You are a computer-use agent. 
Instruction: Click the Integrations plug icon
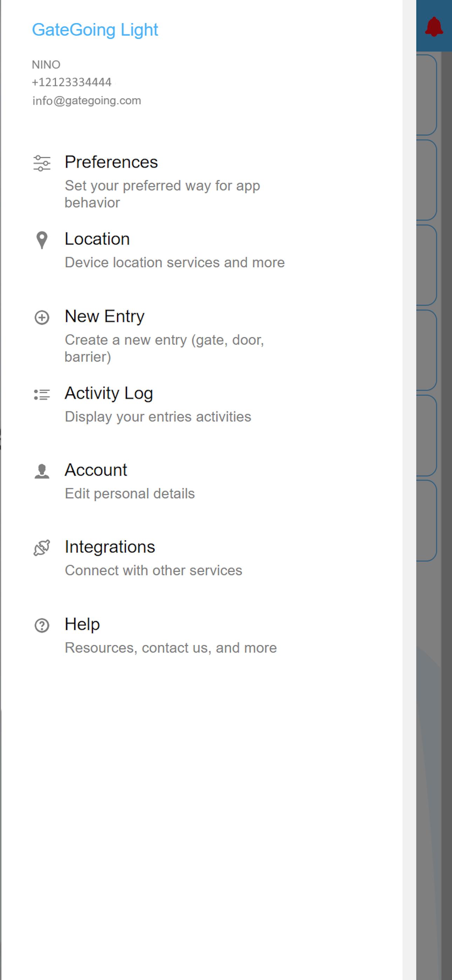click(x=42, y=548)
